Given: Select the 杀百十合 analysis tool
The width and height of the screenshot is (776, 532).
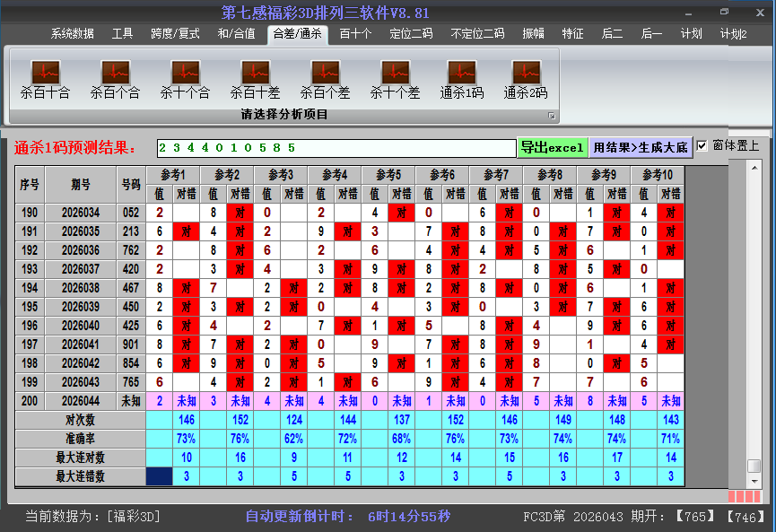Looking at the screenshot, I should pyautogui.click(x=45, y=76).
